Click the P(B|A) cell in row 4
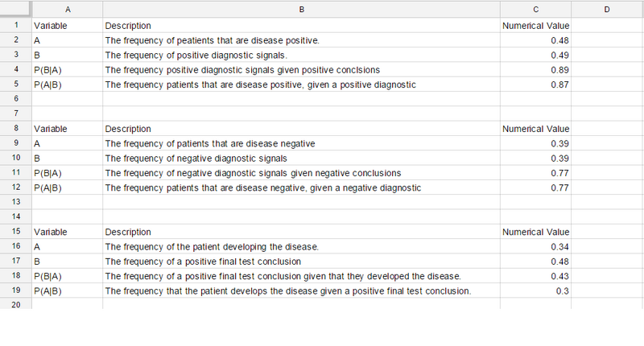Screen dimensions: 644x346 click(x=67, y=69)
